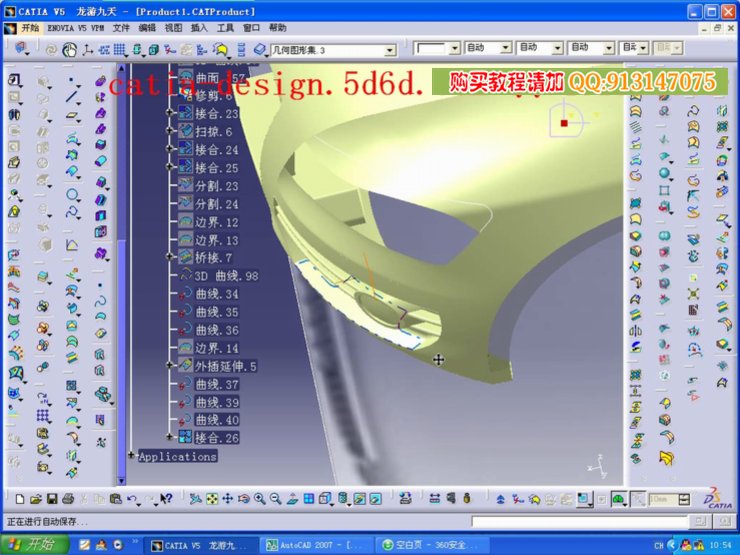Select the Pan view tool
The width and height of the screenshot is (740, 555).
click(x=227, y=498)
